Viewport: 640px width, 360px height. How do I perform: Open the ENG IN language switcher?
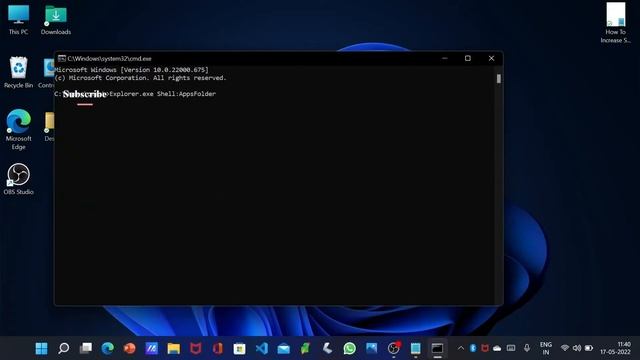point(546,348)
